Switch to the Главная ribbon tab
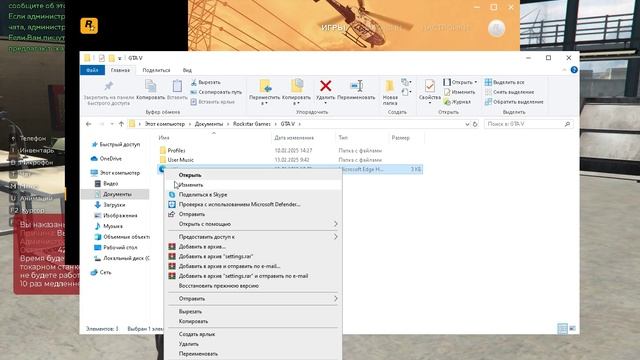640x360 pixels. click(120, 70)
